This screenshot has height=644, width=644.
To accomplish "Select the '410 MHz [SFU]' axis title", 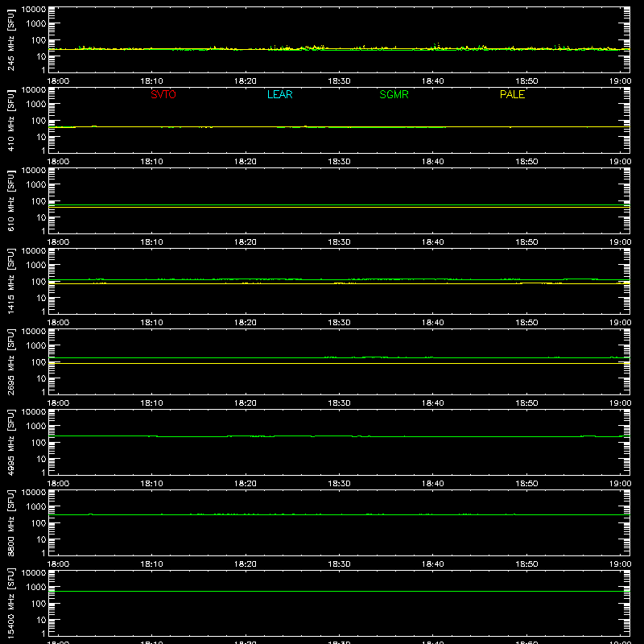I will click(x=10, y=120).
